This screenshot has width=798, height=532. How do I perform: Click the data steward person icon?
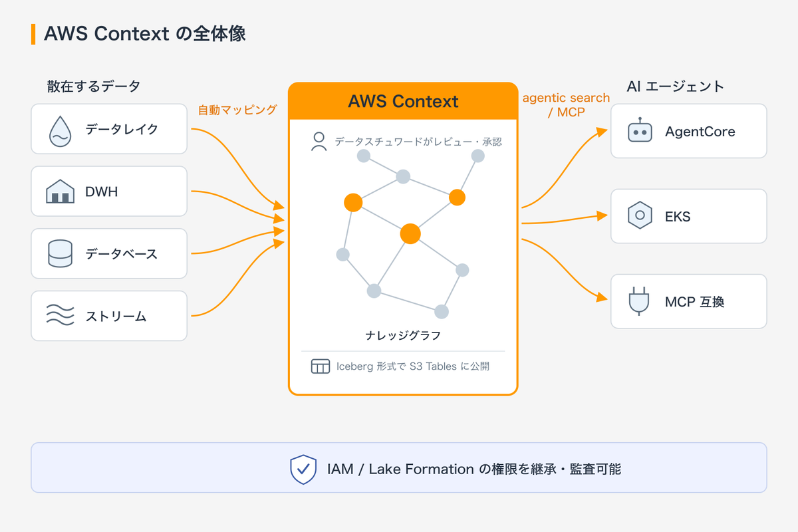click(x=319, y=142)
